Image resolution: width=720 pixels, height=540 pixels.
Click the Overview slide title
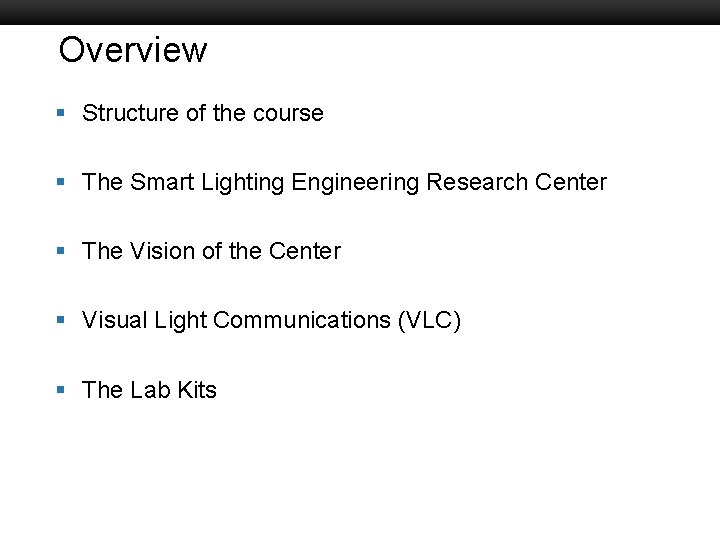132,49
